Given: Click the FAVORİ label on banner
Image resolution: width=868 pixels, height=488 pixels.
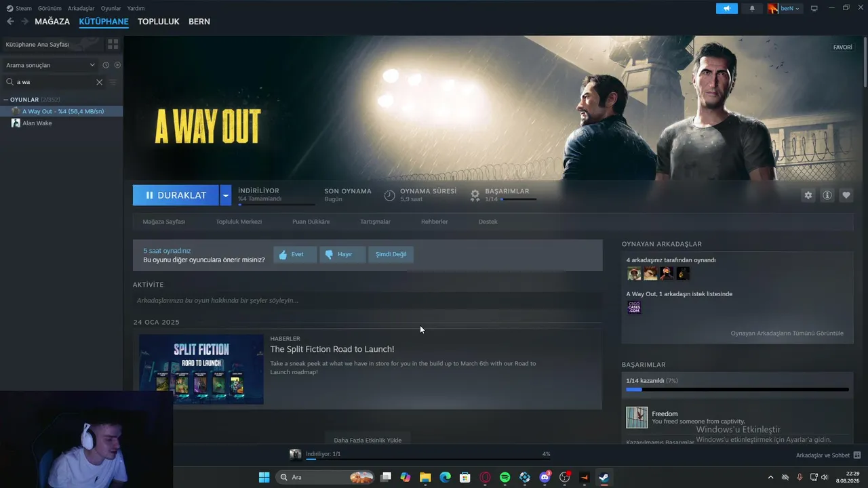Looking at the screenshot, I should pos(843,47).
